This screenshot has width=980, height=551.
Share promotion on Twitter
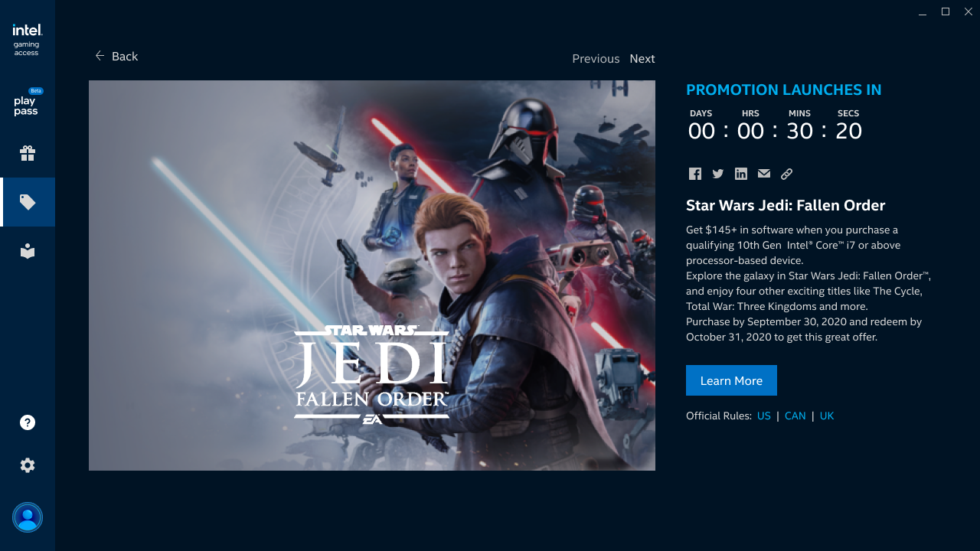point(718,174)
